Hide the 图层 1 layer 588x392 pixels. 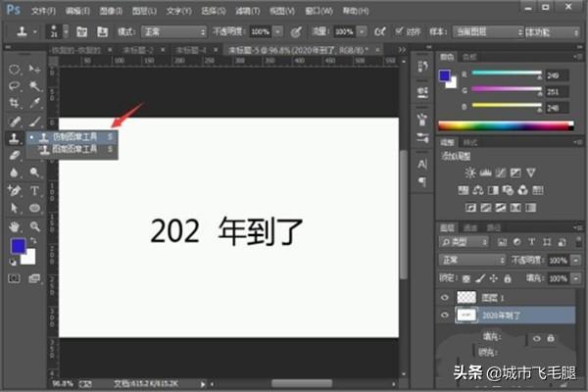(x=446, y=297)
